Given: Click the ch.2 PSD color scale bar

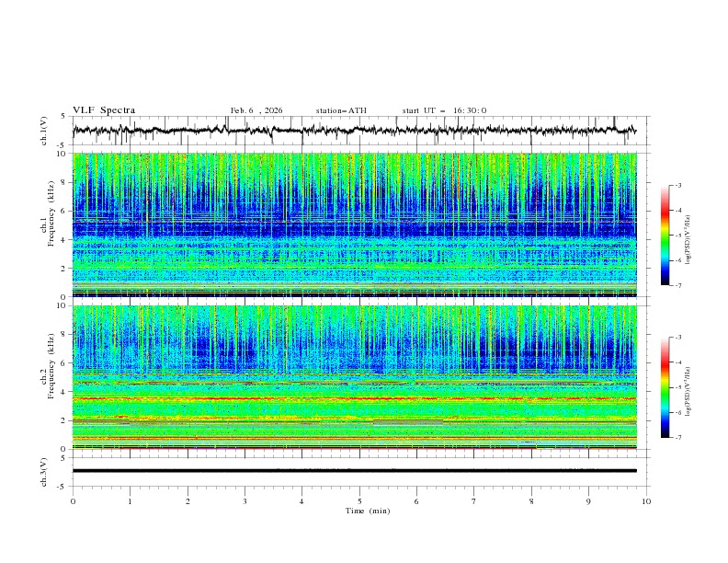Looking at the screenshot, I should (665, 387).
